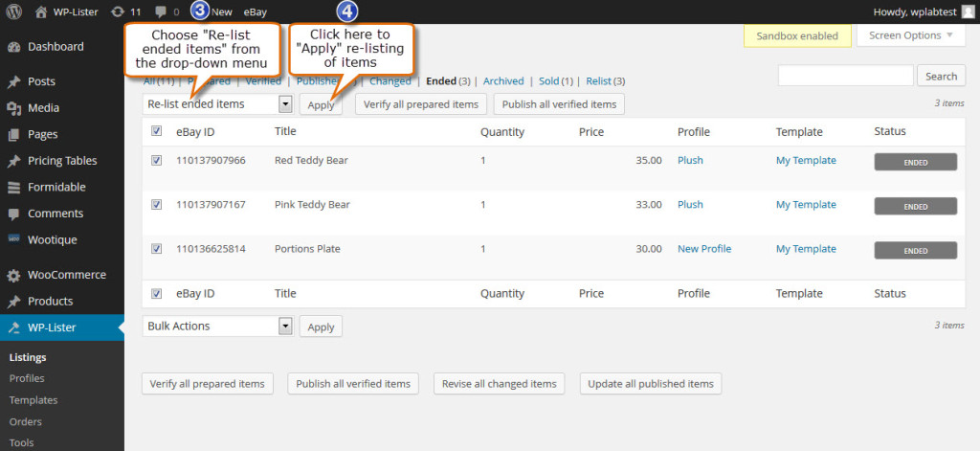Open eBay in the admin bar
This screenshot has height=451, width=980.
pyautogui.click(x=255, y=11)
